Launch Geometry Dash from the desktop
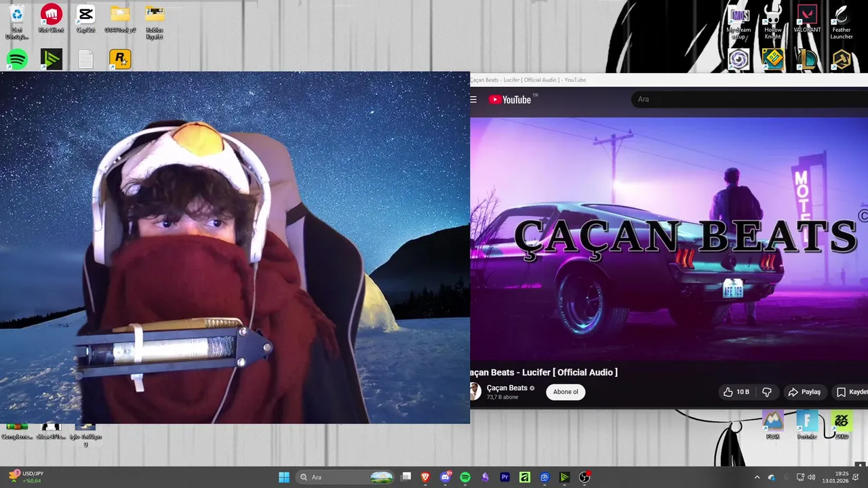The height and width of the screenshot is (488, 868). click(772, 60)
